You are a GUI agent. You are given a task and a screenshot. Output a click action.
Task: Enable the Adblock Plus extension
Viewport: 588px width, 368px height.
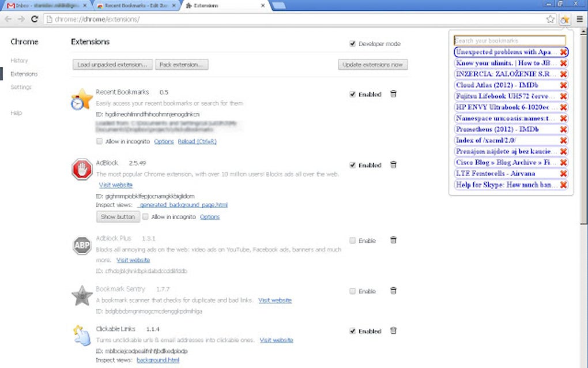(352, 241)
